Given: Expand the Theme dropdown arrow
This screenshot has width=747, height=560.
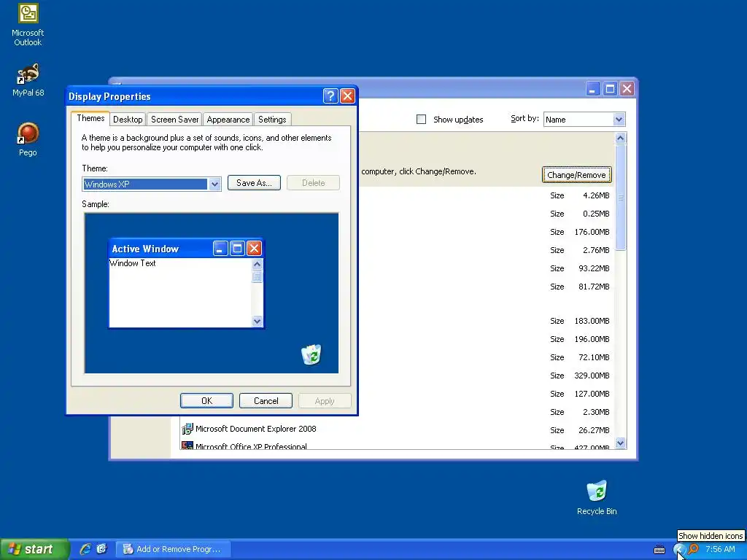Looking at the screenshot, I should click(x=214, y=184).
